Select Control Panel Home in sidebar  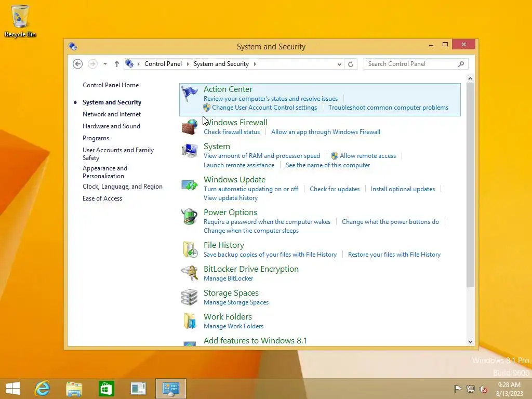click(111, 85)
